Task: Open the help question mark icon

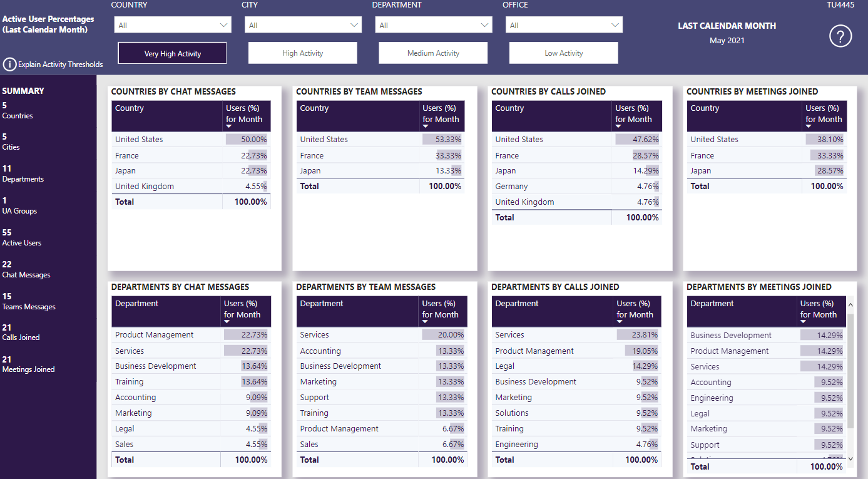Action: (x=840, y=36)
